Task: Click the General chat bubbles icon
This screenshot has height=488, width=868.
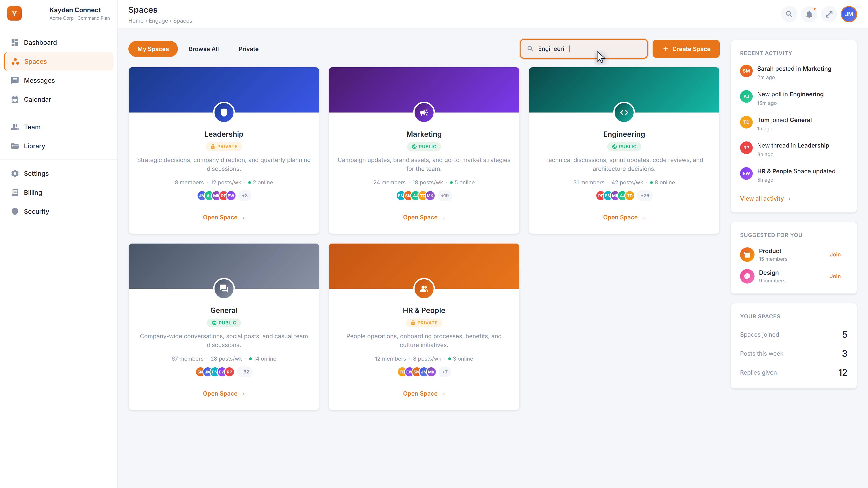Action: point(224,289)
